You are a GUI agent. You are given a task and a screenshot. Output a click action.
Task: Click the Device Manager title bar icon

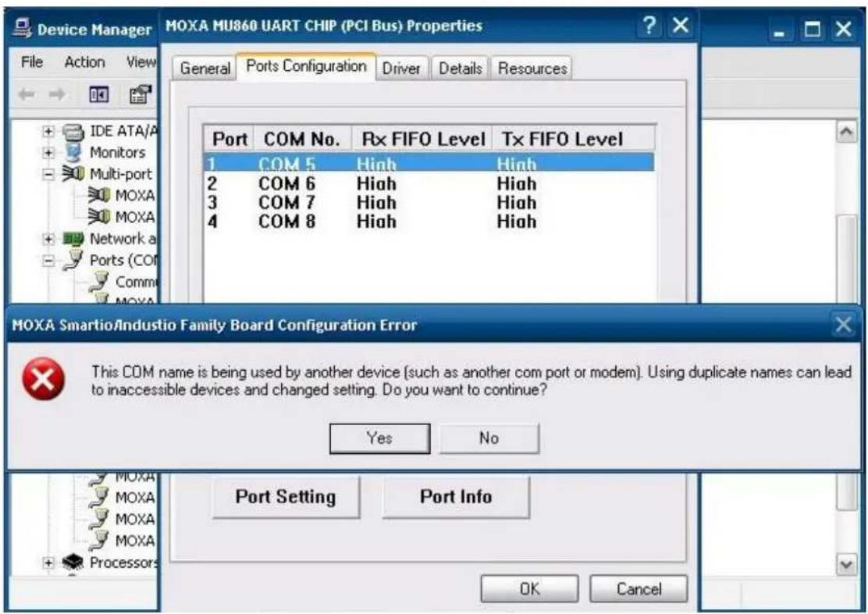pyautogui.click(x=23, y=27)
